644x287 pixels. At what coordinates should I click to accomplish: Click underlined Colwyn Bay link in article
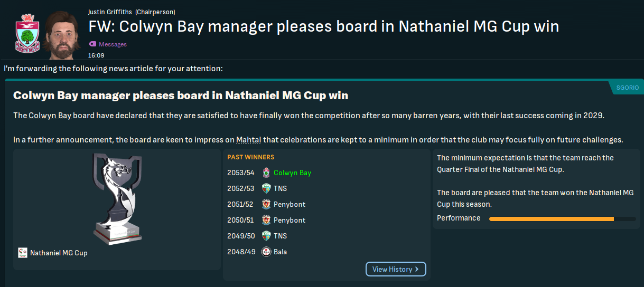pos(50,116)
